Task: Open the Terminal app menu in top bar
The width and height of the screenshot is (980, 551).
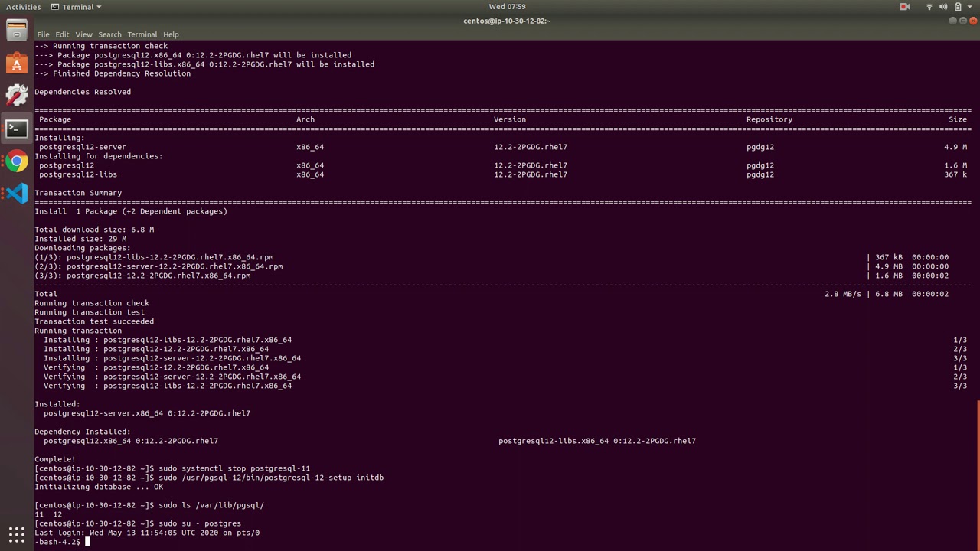Action: click(77, 7)
